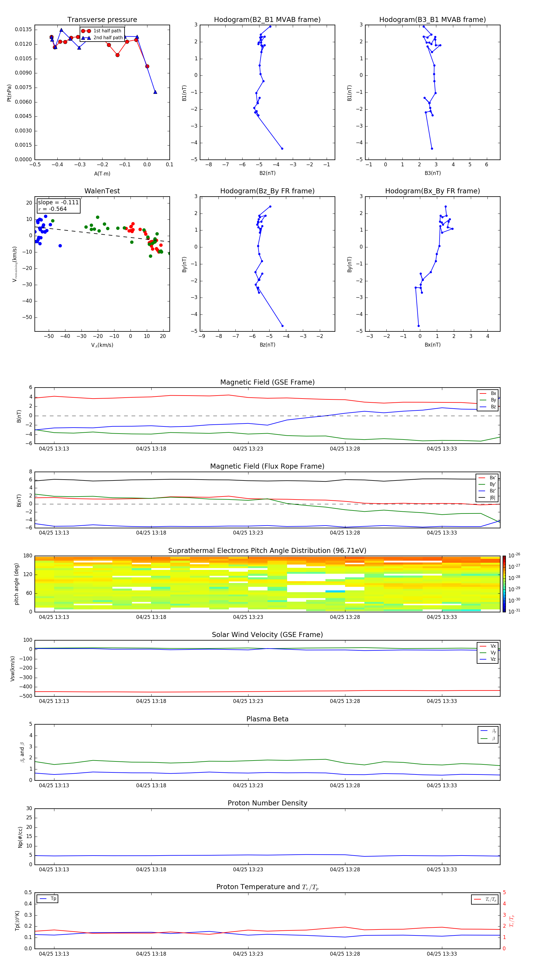Viewport: 535px width, 980px height.
Task: Click the Suprathermal Electrons Pitch Angle title
Action: tap(267, 551)
